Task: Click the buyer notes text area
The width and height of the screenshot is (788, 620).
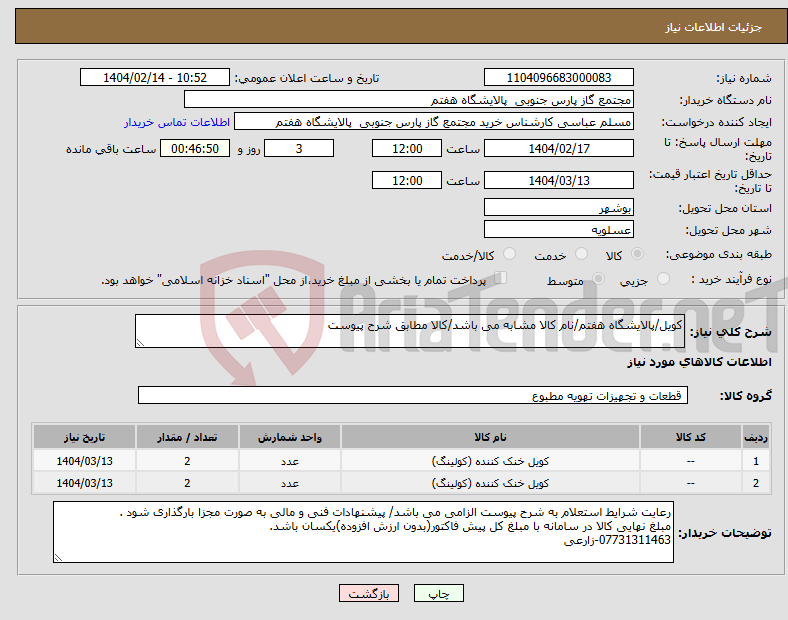Action: (x=363, y=532)
